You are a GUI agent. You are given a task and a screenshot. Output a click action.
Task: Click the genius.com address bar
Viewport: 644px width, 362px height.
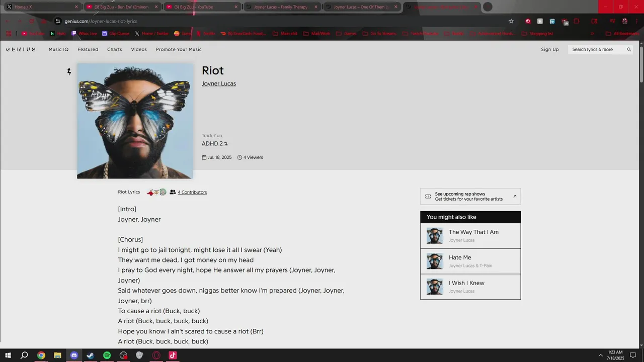click(x=282, y=21)
